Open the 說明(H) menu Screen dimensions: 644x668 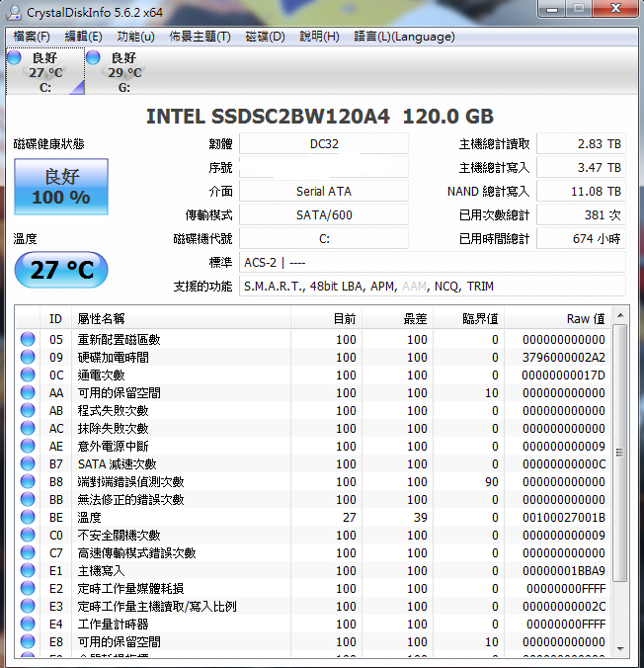pos(319,37)
